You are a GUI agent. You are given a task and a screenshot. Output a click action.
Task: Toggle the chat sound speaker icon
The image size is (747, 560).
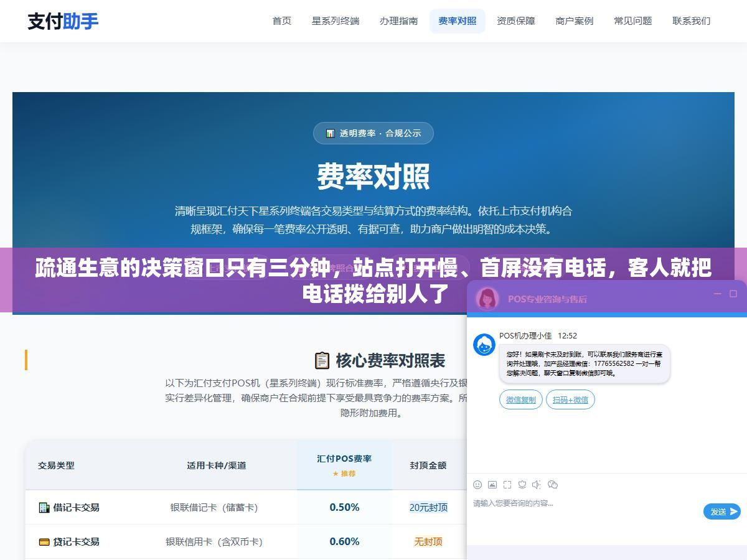(x=537, y=485)
